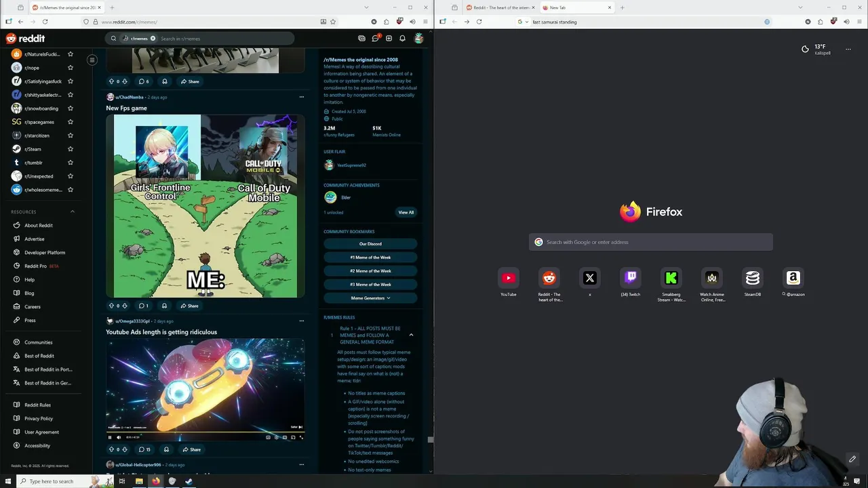Launch Steam from the Windows taskbar
The width and height of the screenshot is (868, 488).
pos(189,481)
